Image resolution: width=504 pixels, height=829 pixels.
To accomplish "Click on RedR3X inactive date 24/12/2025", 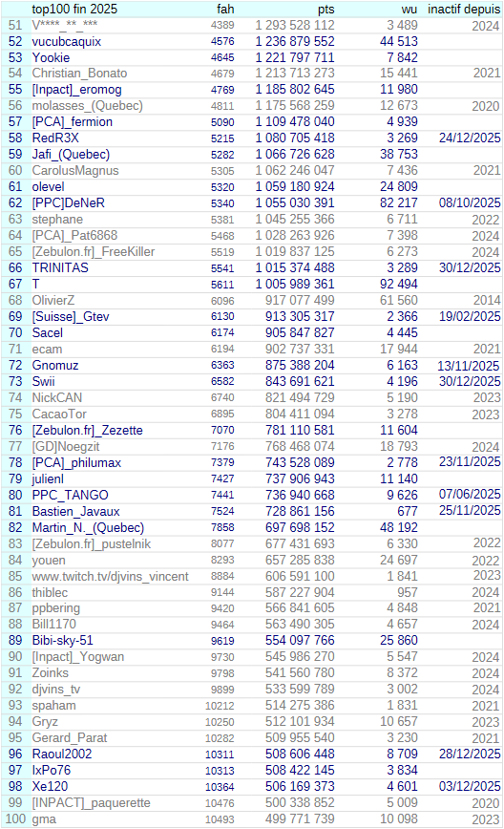I will (470, 138).
